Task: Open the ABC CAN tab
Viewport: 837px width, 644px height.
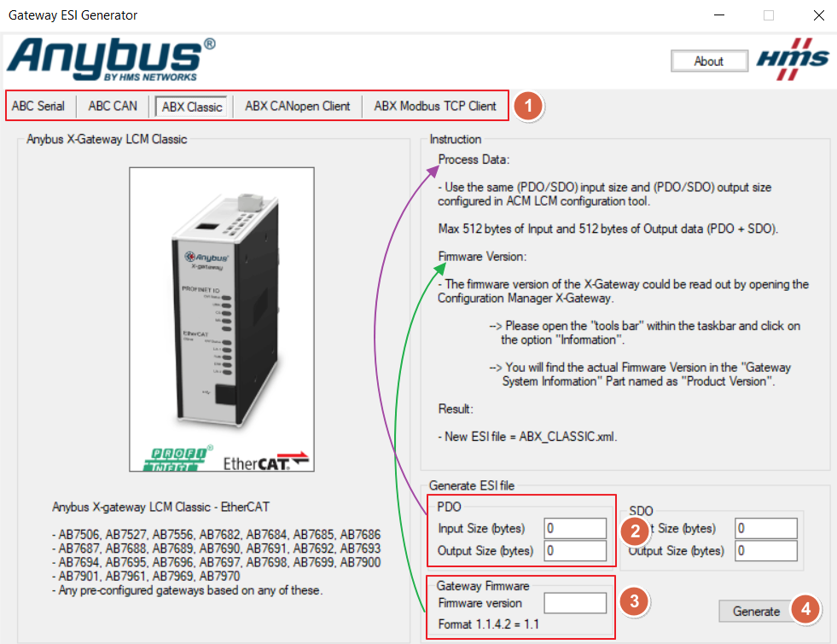Action: [x=113, y=106]
